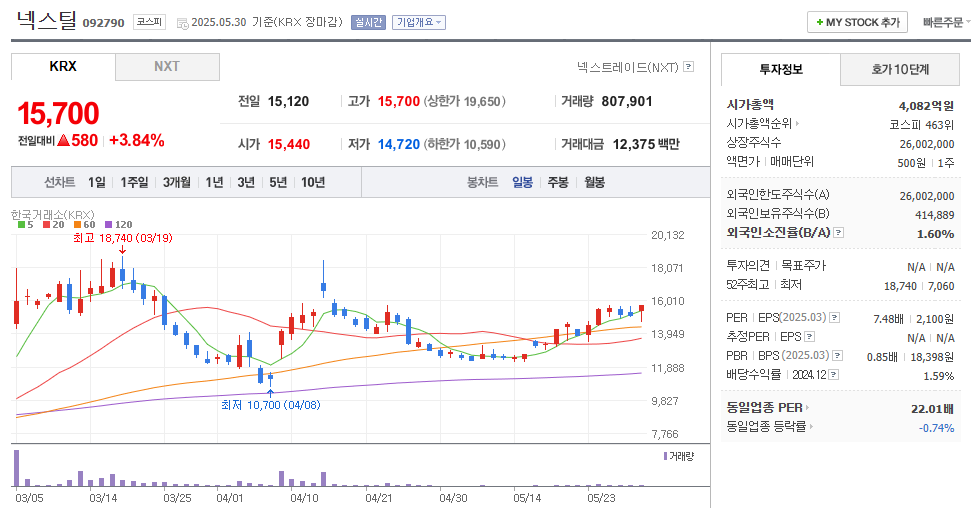This screenshot has height=508, width=980.
Task: Select 1일 line chart period
Action: pos(96,182)
